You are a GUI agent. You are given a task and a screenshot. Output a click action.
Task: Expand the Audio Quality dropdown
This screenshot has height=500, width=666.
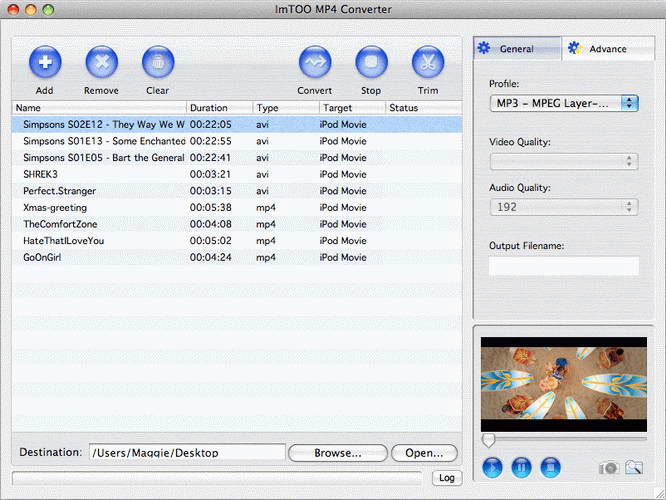tap(563, 207)
